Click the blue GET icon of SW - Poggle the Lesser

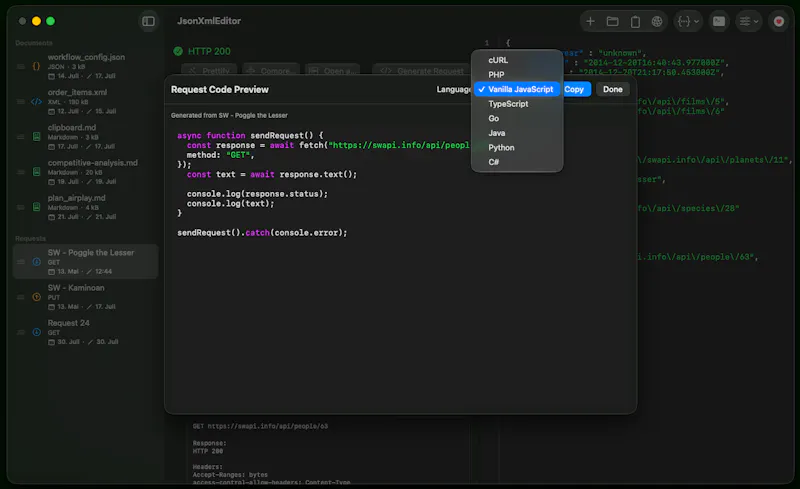click(36, 262)
